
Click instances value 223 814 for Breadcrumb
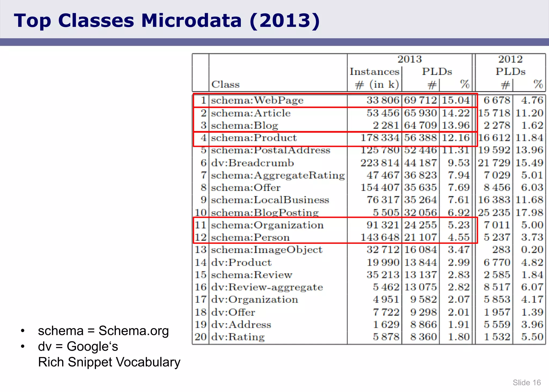coord(380,163)
